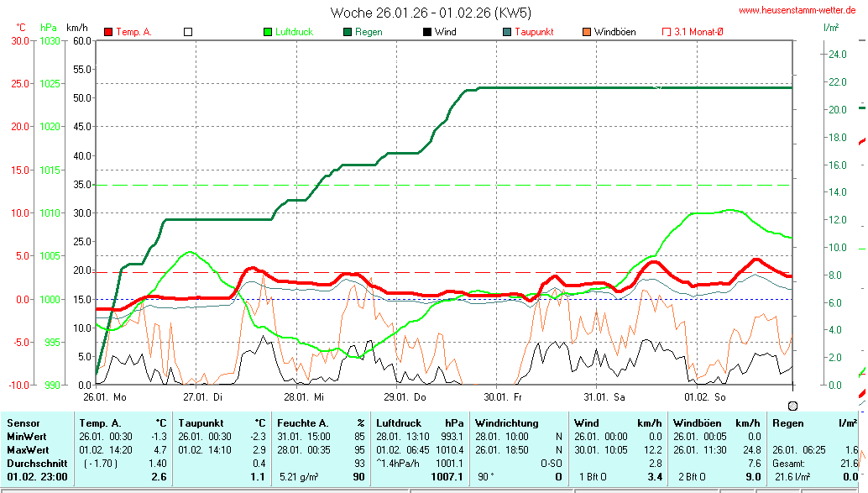
Task: Click the dark green Regen legend square
Action: click(x=348, y=32)
